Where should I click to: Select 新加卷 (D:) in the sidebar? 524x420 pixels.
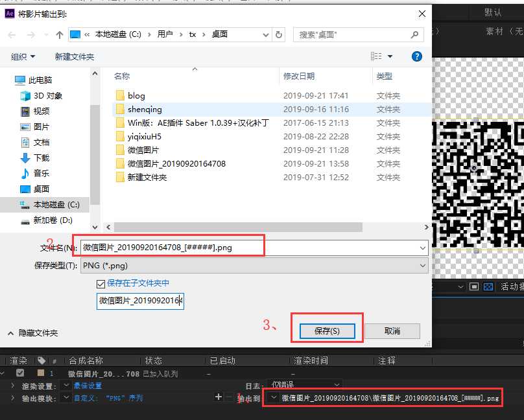tap(46, 220)
